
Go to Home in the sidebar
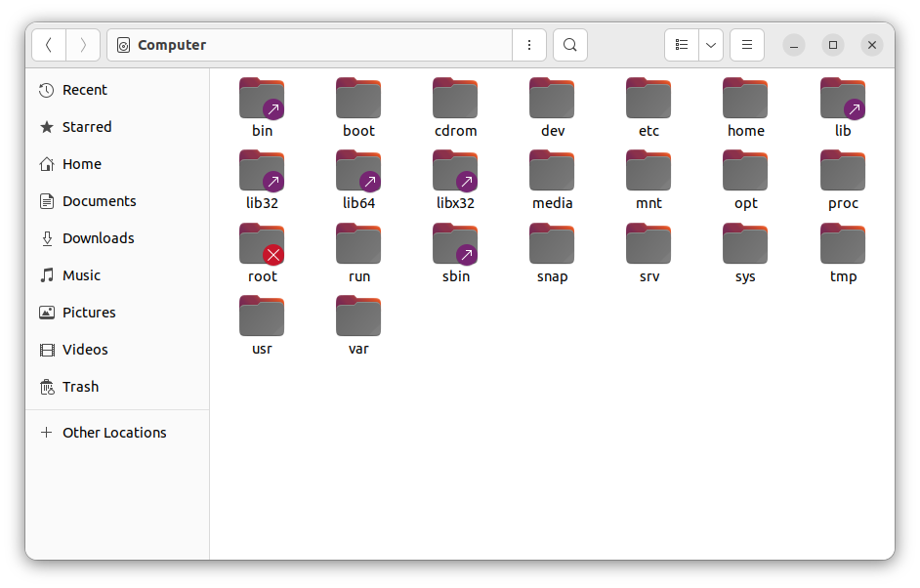(x=117, y=164)
